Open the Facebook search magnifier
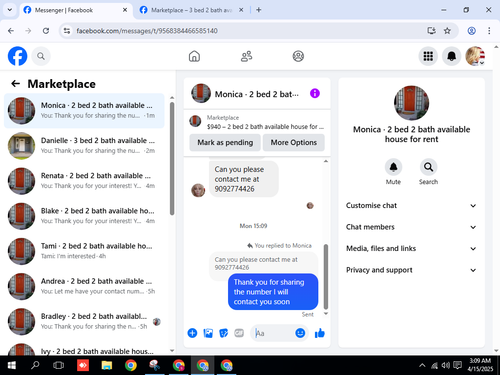The height and width of the screenshot is (375, 500). (x=41, y=56)
